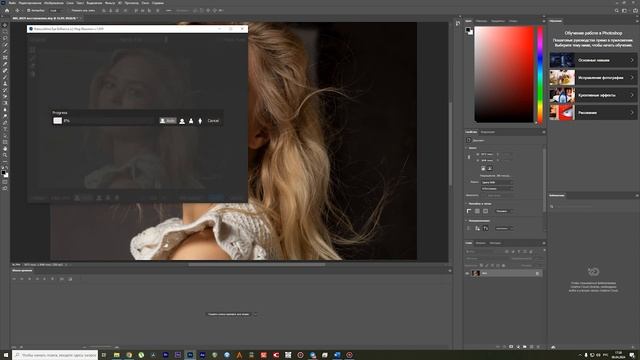The image size is (640, 360).
Task: Open the Слой auto-select dropdown
Action: click(x=57, y=11)
